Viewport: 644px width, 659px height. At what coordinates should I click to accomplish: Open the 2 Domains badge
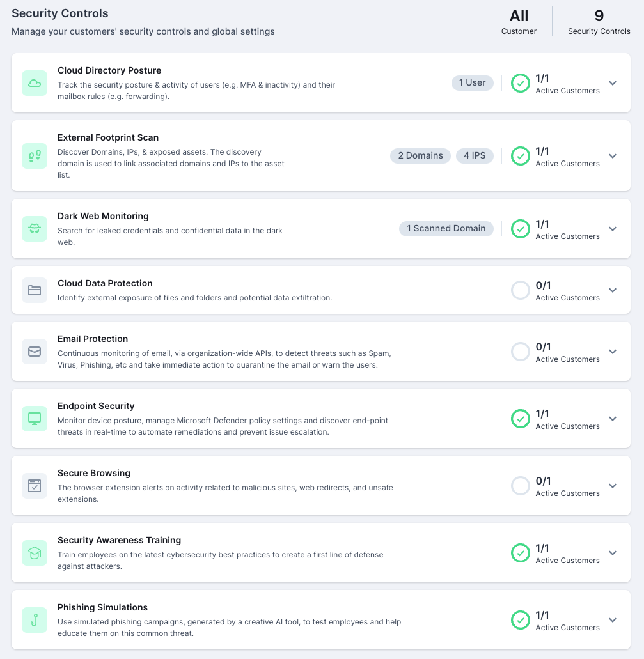pyautogui.click(x=420, y=155)
